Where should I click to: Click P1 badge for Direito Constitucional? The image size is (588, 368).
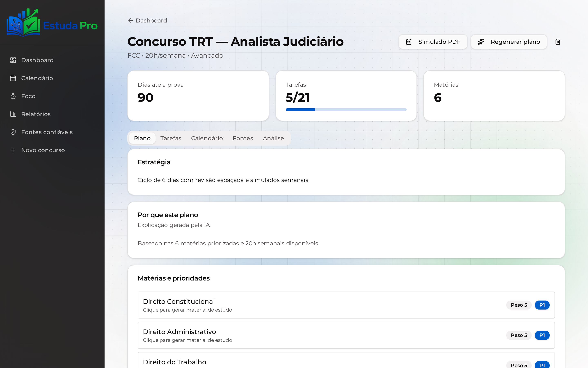point(542,305)
